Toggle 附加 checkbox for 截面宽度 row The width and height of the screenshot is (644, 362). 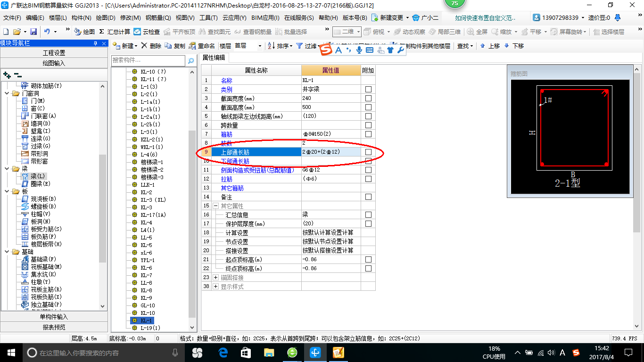pyautogui.click(x=368, y=98)
